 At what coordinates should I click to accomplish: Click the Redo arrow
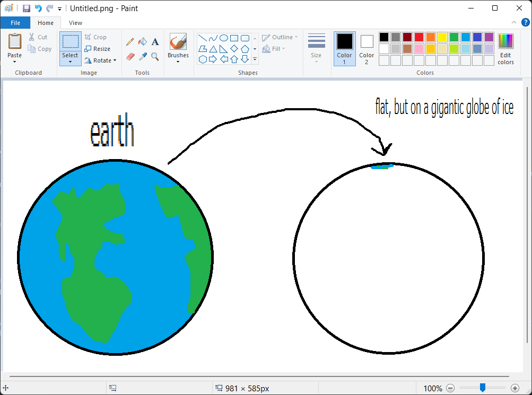(49, 8)
